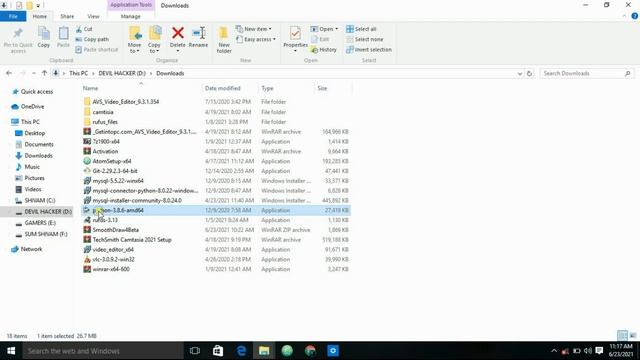
Task: Select the rufus-3.13 application
Action: coord(105,220)
